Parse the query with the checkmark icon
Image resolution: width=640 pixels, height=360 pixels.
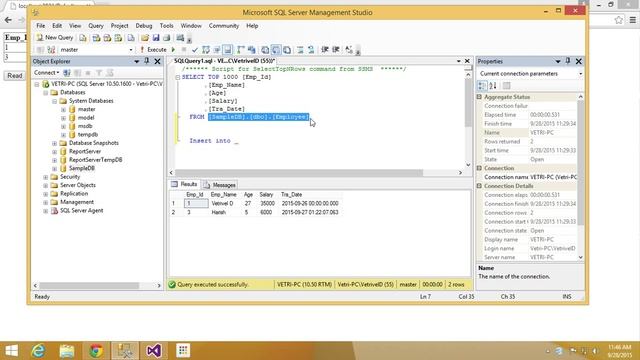pos(195,50)
